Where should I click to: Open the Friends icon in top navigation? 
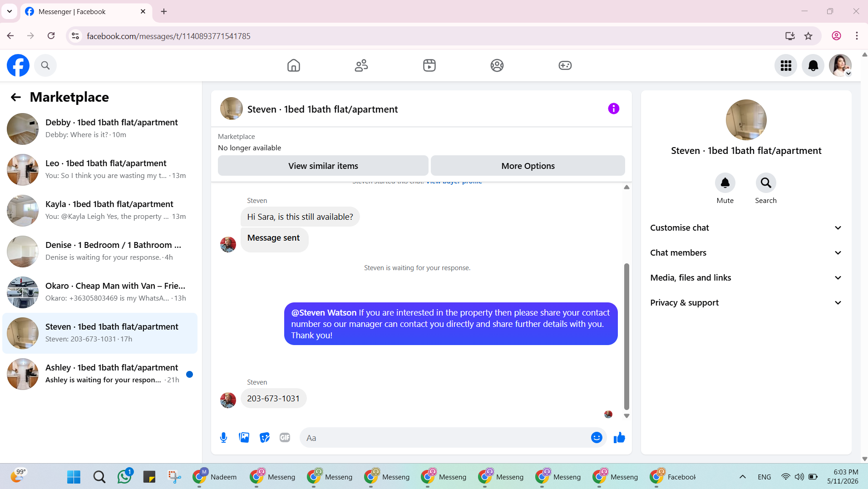pyautogui.click(x=361, y=65)
